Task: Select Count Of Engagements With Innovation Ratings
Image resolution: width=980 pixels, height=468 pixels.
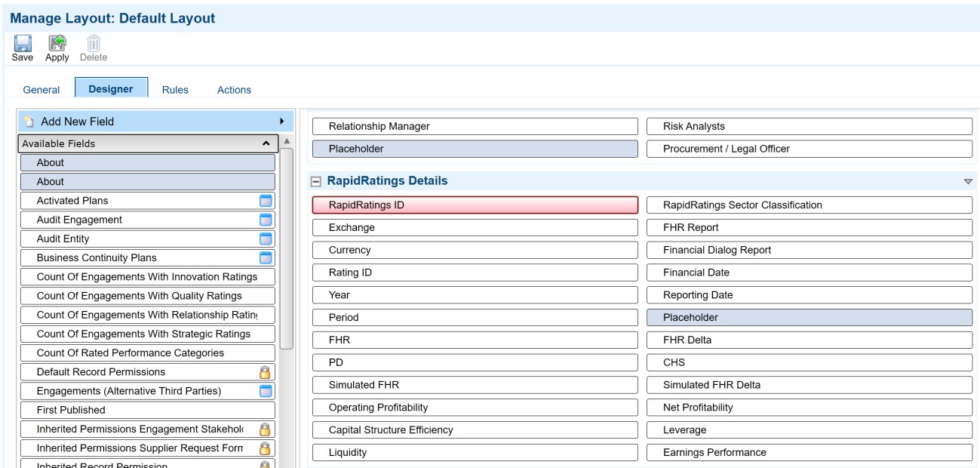Action: (148, 277)
